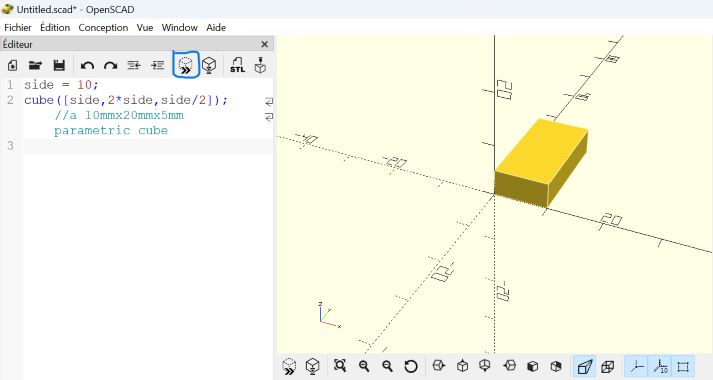The image size is (713, 380).
Task: Zoom out of the 3D view
Action: pos(387,366)
